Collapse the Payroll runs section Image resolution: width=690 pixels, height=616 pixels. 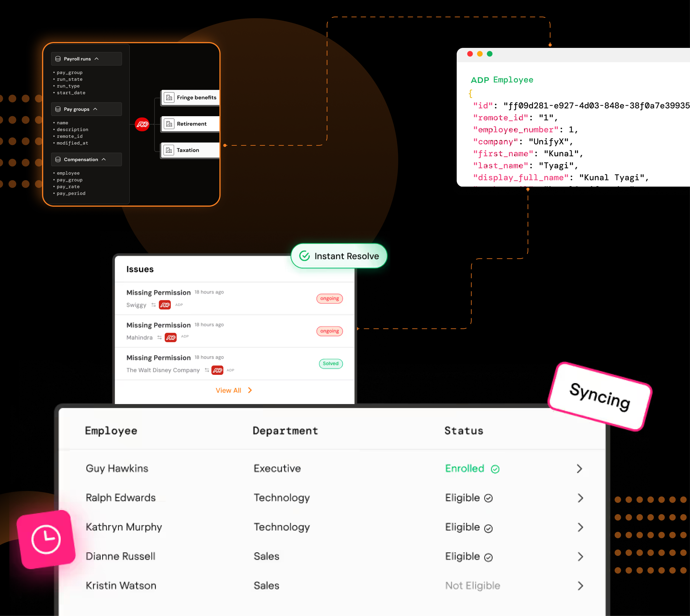[97, 59]
